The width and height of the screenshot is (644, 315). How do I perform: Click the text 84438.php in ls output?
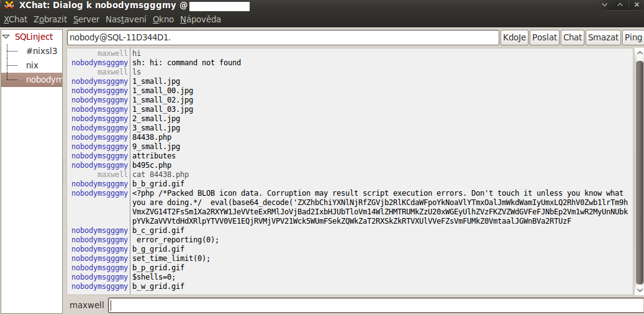[x=152, y=137]
